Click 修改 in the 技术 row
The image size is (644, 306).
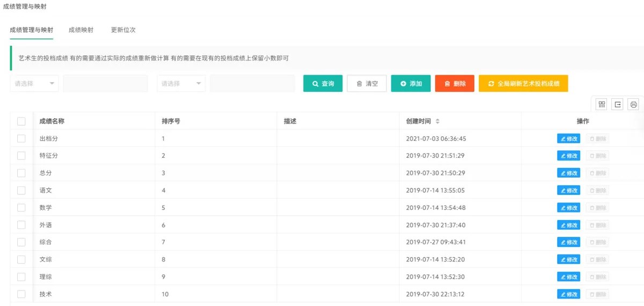click(x=569, y=294)
